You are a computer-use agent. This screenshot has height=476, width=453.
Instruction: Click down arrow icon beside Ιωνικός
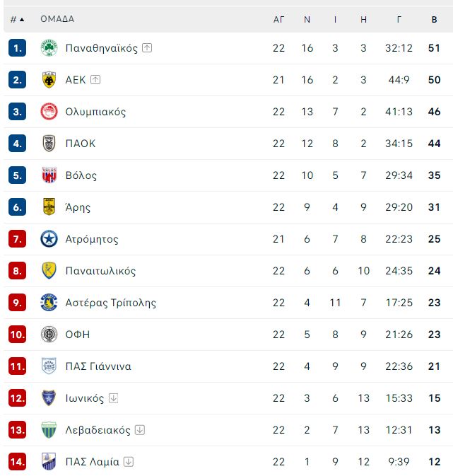[114, 398]
